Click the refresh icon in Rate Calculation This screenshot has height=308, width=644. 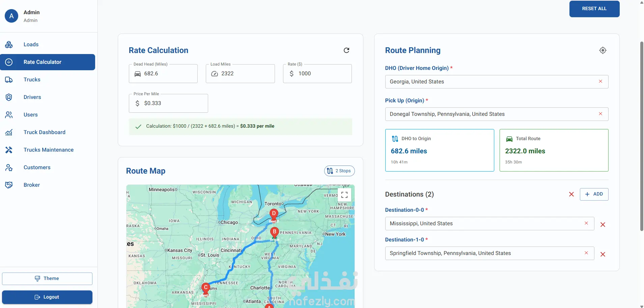pyautogui.click(x=346, y=50)
